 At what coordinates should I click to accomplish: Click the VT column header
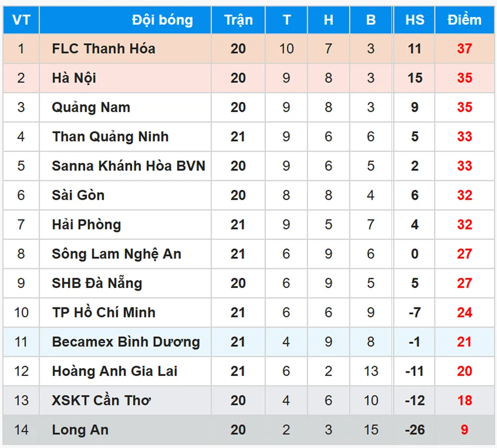click(21, 20)
